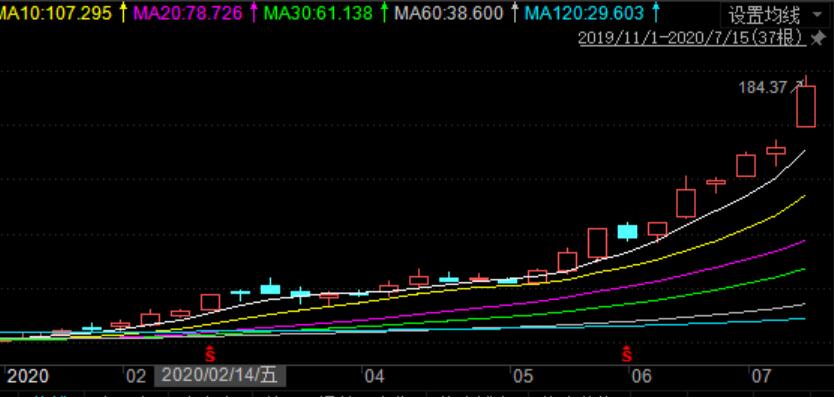Screen dimensions: 834x397
Task: Open the 设置均线 dropdown
Action: (x=774, y=15)
